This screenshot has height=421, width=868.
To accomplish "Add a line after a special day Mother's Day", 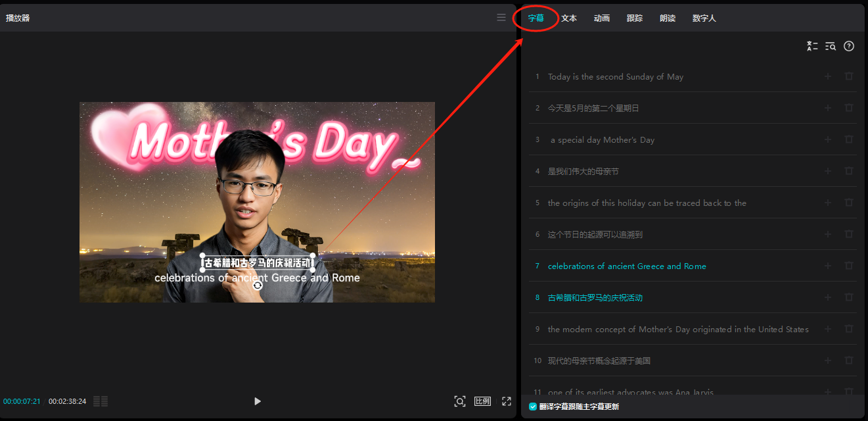I will click(828, 139).
